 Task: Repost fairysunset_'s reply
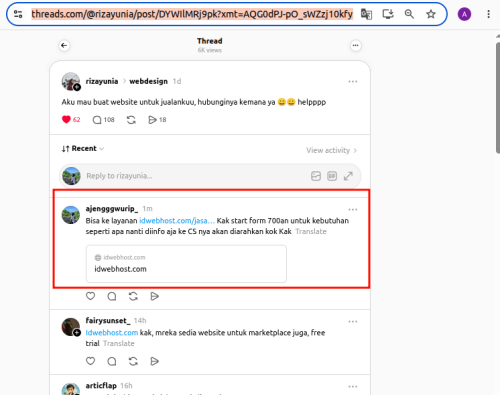tap(133, 361)
